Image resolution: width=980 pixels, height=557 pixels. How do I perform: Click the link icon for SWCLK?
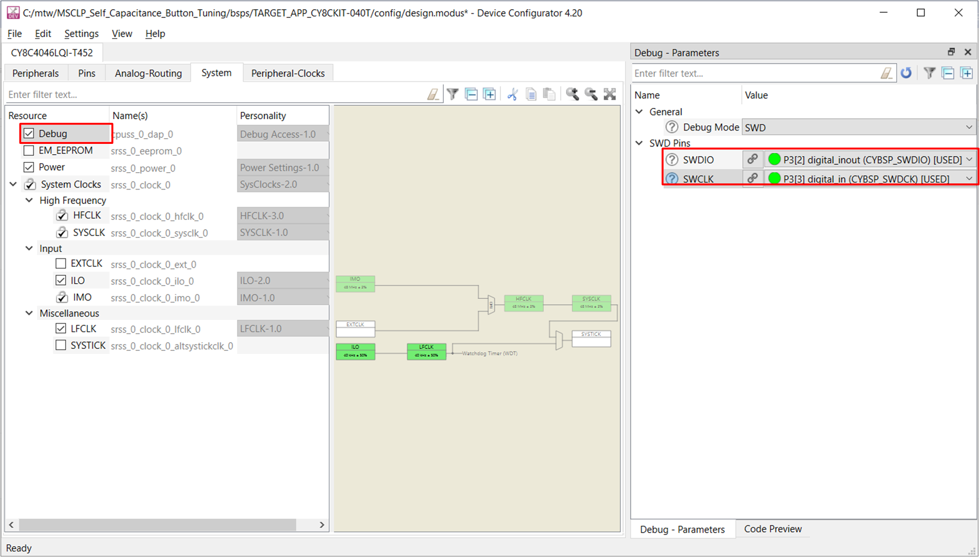click(752, 178)
